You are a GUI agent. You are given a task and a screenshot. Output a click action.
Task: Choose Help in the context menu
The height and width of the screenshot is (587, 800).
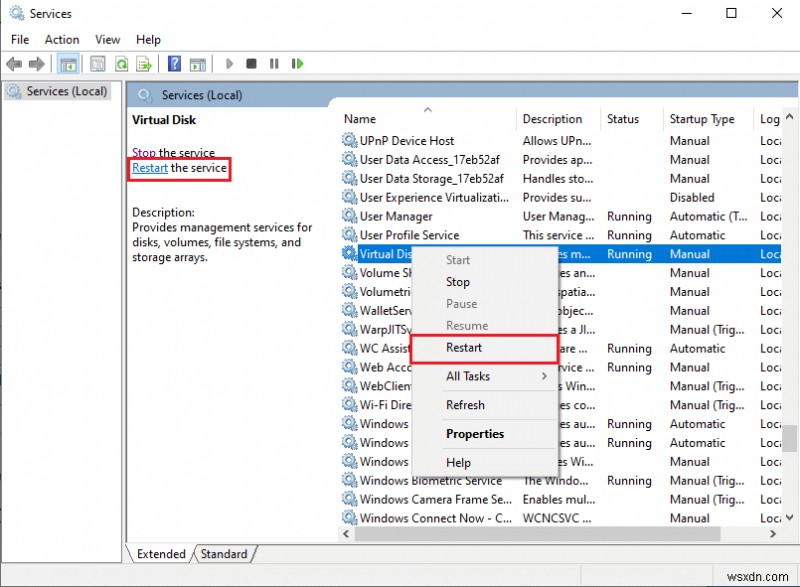(484, 463)
